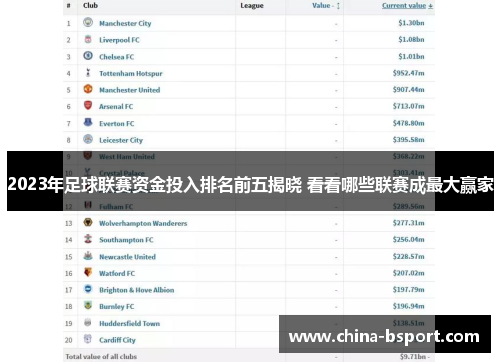Open the Brighton & Hove Albion link

click(x=137, y=290)
